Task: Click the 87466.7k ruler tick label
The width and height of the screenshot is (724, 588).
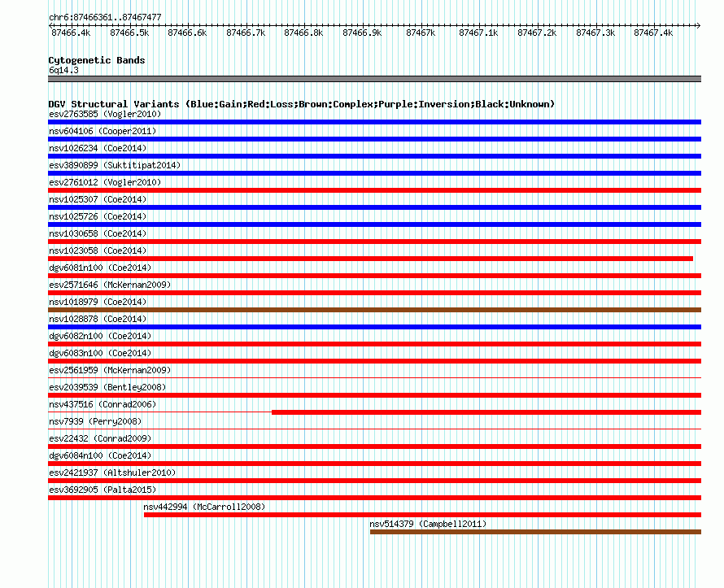Action: [246, 33]
